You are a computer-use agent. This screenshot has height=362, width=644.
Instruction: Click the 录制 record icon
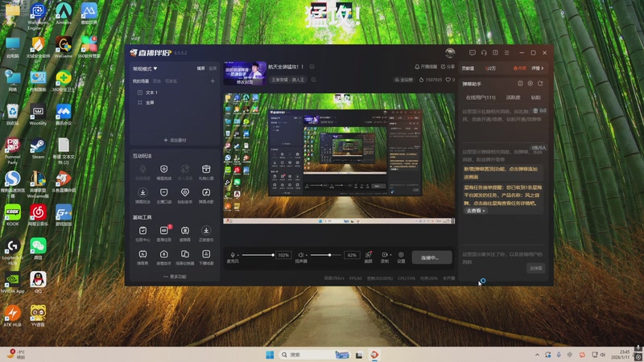click(385, 255)
